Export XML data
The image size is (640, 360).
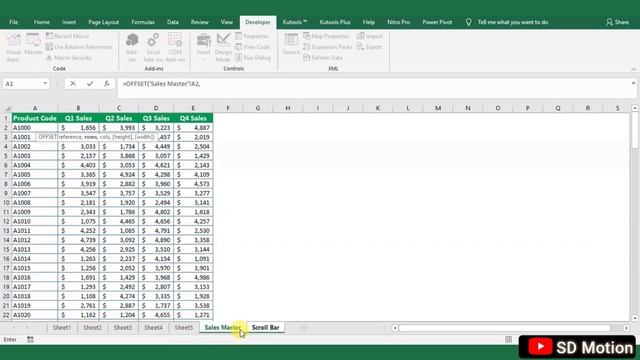tap(369, 47)
